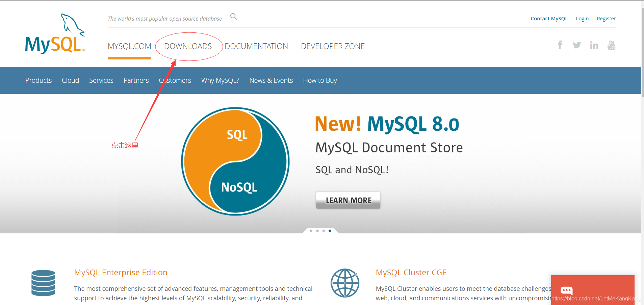Click the Cluster CGE globe icon
This screenshot has width=644, height=305.
tap(345, 283)
